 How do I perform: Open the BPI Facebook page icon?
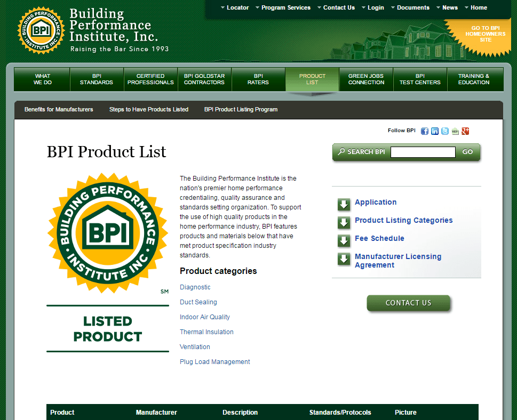coord(424,131)
